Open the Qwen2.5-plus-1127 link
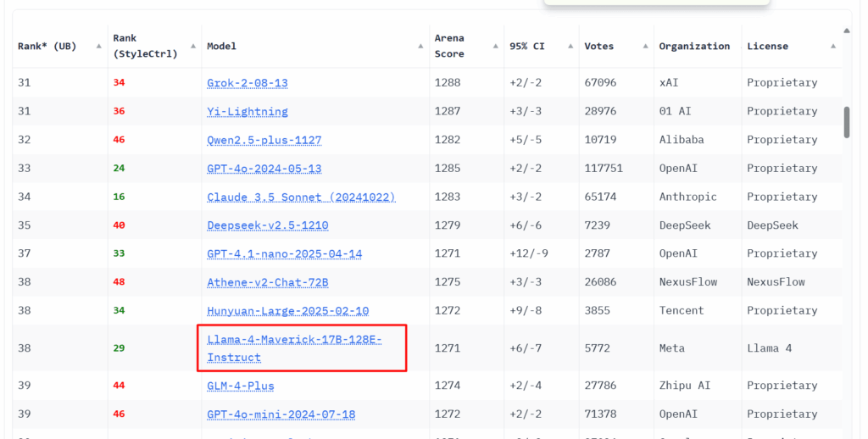 coord(264,140)
